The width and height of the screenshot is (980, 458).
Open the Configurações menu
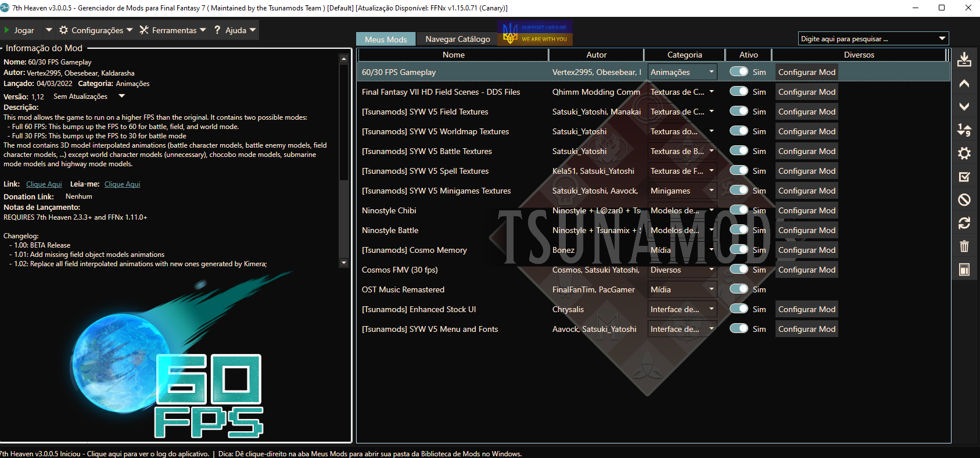coord(96,30)
